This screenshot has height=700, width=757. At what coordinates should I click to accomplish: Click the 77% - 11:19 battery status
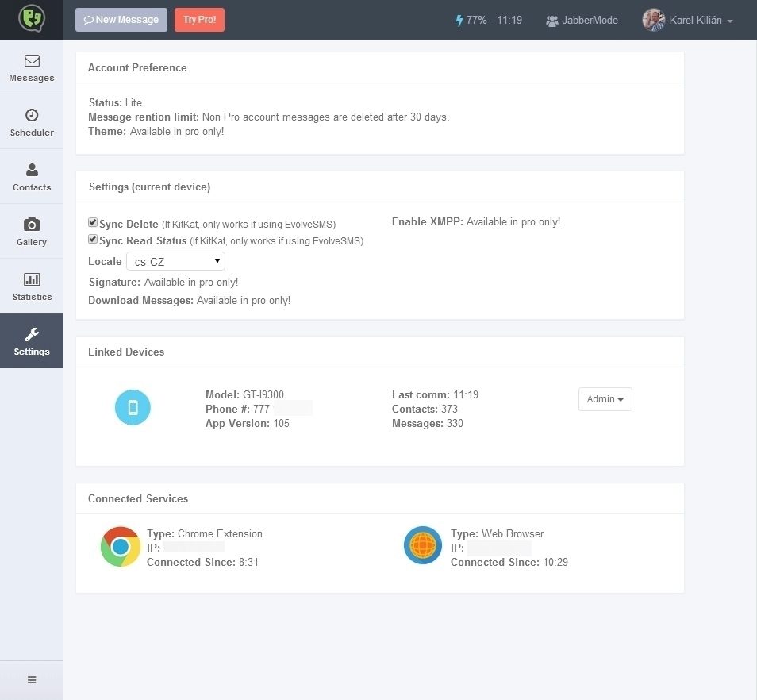coord(489,21)
